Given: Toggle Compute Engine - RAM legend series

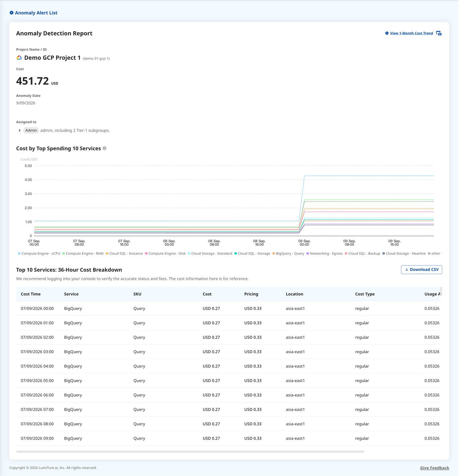Looking at the screenshot, I should (x=83, y=253).
